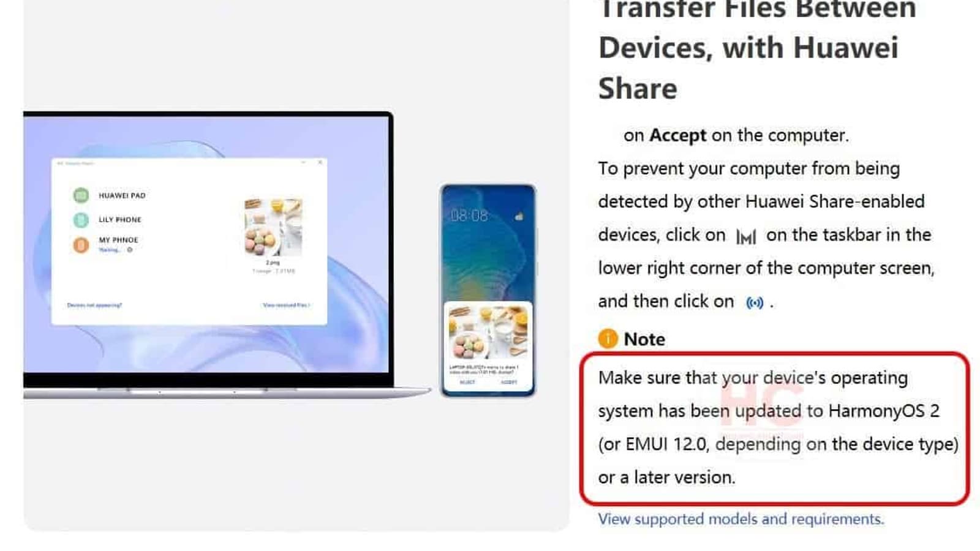Screen dimensions: 980x551
Task: Select the teal LILY PHONE device icon
Action: pyautogui.click(x=81, y=220)
